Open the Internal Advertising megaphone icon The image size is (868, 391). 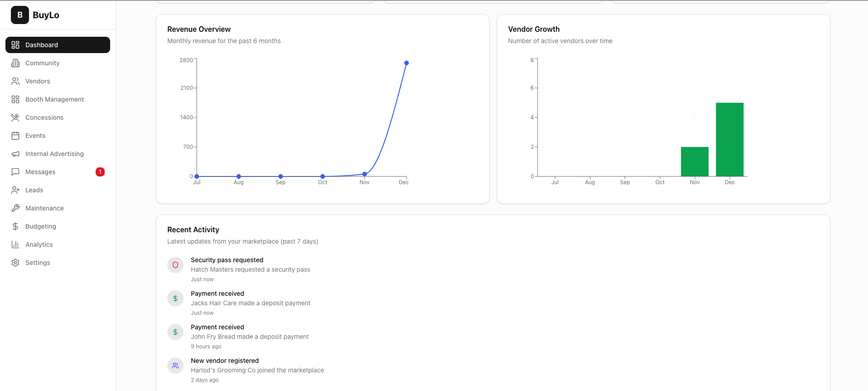click(15, 153)
